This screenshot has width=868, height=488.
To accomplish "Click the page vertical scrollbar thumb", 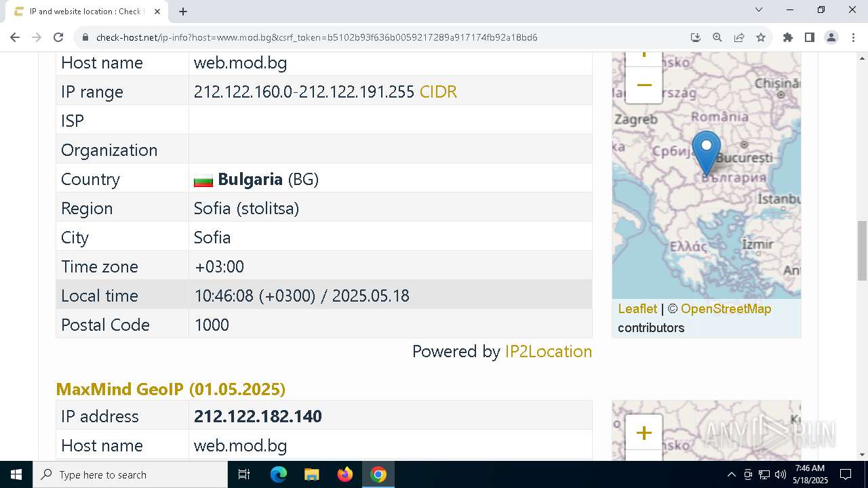I will pos(862,251).
